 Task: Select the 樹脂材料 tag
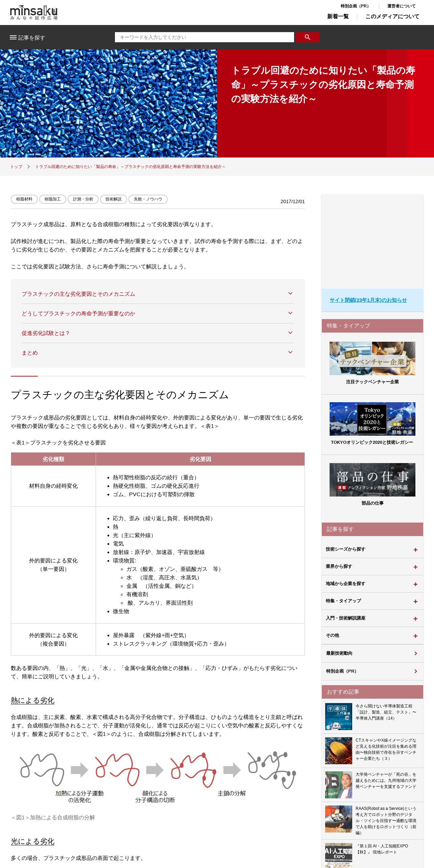pyautogui.click(x=24, y=199)
